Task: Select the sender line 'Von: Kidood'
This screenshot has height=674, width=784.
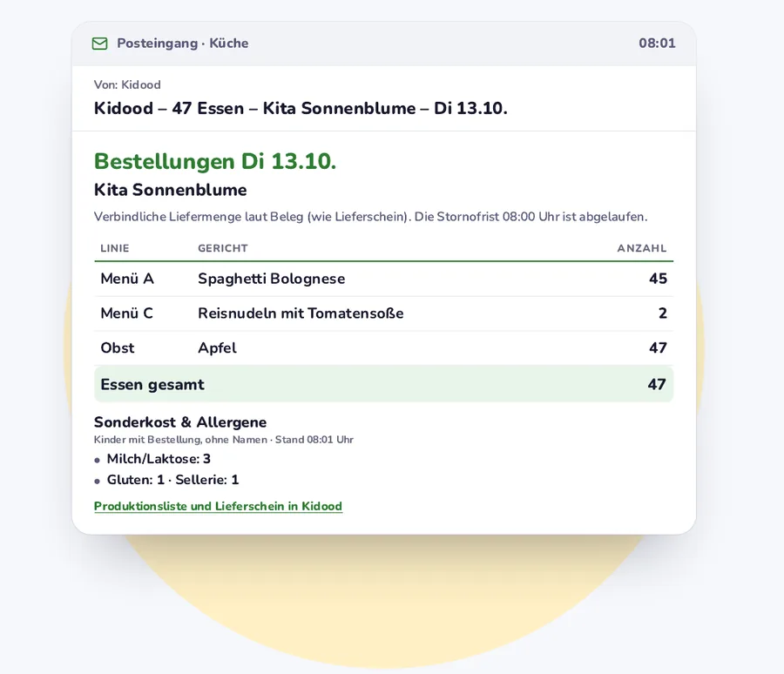Action: point(127,84)
